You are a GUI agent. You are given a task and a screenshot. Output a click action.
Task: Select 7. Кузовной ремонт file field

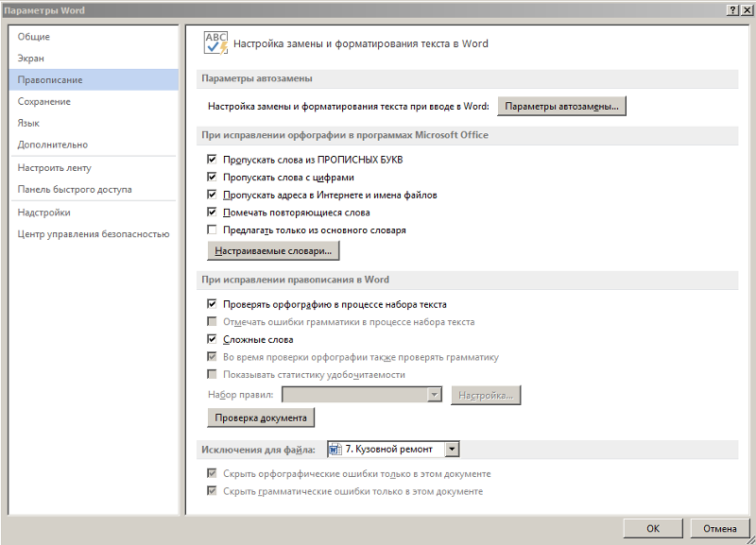(393, 449)
